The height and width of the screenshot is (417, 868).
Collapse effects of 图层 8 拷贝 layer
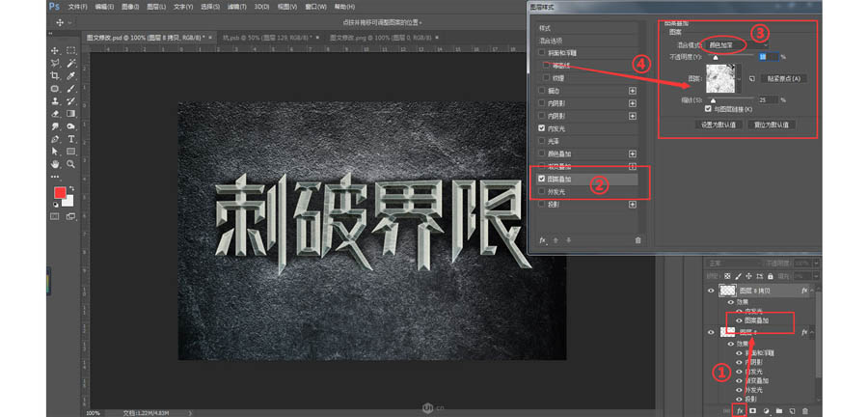tap(811, 291)
